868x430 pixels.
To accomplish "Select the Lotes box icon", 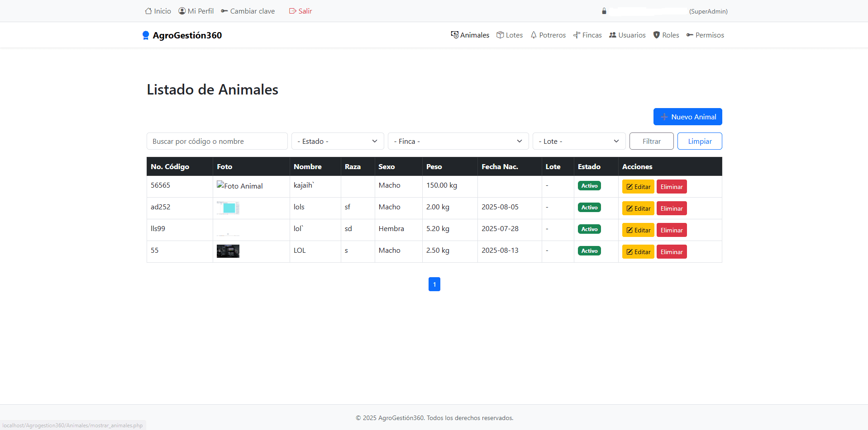I will tap(500, 35).
